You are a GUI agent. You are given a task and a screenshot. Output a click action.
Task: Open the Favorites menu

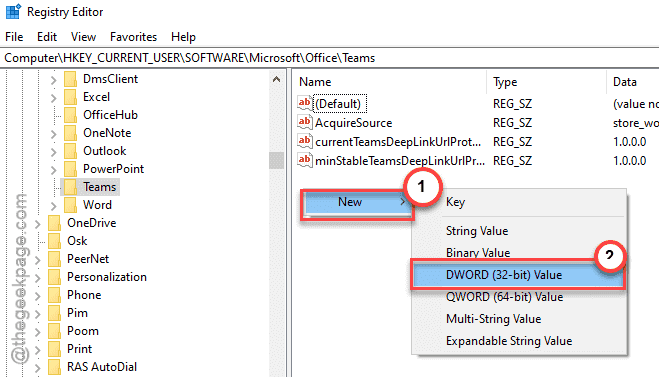pos(133,37)
